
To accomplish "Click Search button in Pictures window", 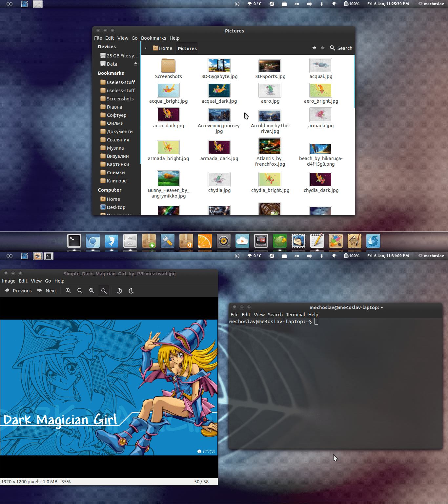I will 341,48.
